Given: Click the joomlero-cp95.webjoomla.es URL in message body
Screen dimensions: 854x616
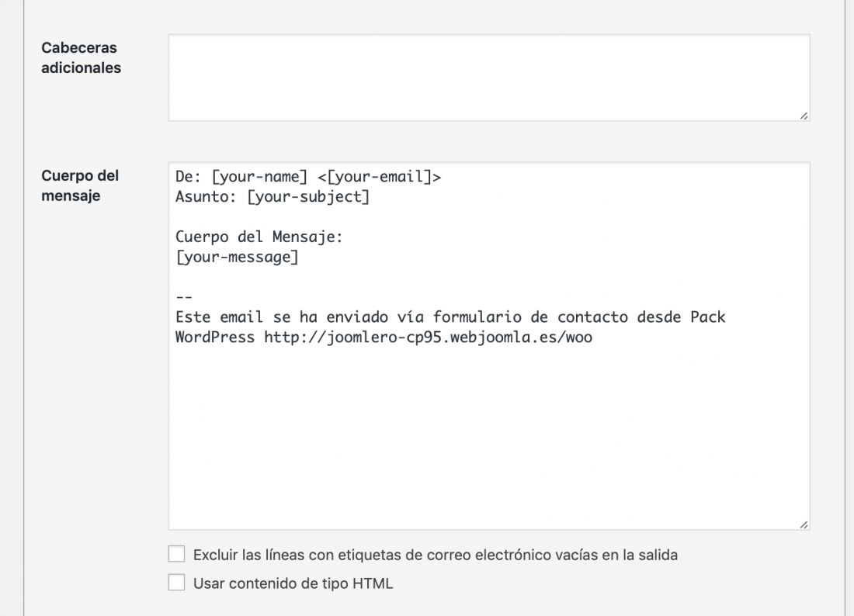Looking at the screenshot, I should pyautogui.click(x=428, y=337).
